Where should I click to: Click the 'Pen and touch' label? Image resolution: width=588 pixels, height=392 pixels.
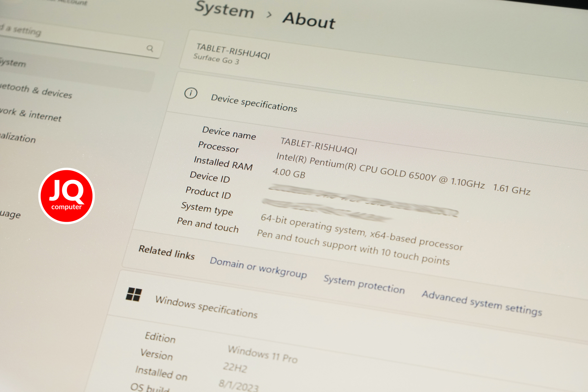(208, 225)
